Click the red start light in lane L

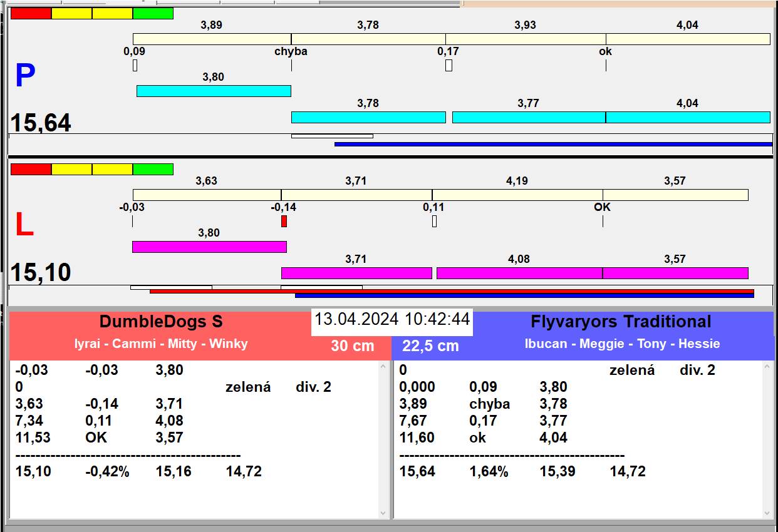(x=31, y=169)
